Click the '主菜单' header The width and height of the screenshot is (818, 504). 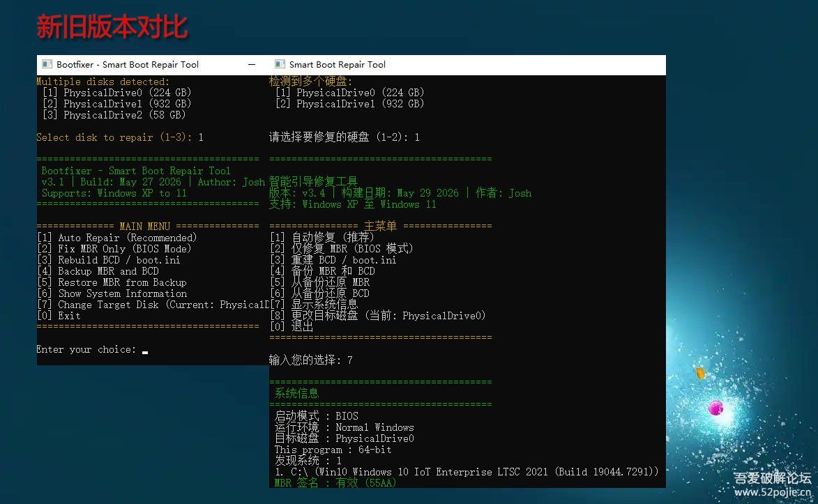(x=380, y=226)
